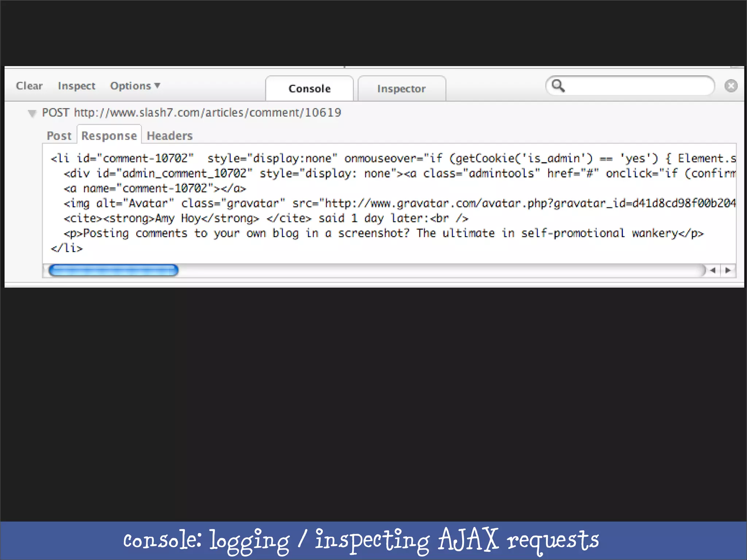
Task: Click the closing '</li>' line
Action: [x=67, y=248]
